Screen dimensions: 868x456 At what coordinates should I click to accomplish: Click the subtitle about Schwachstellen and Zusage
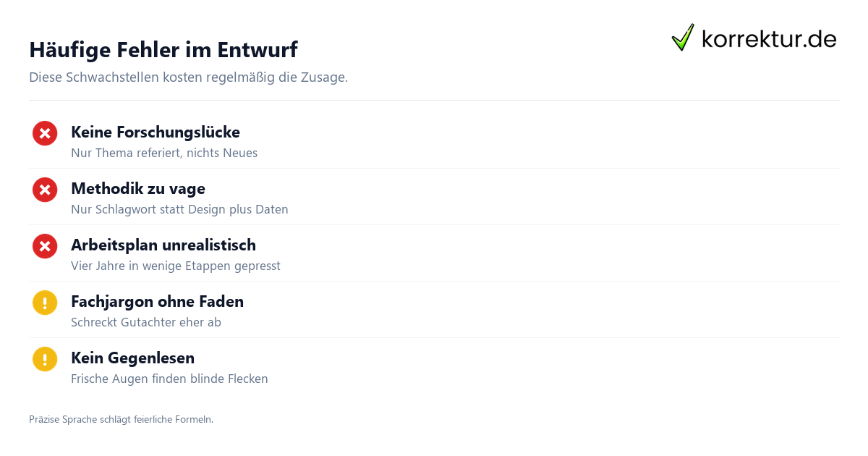tap(188, 77)
